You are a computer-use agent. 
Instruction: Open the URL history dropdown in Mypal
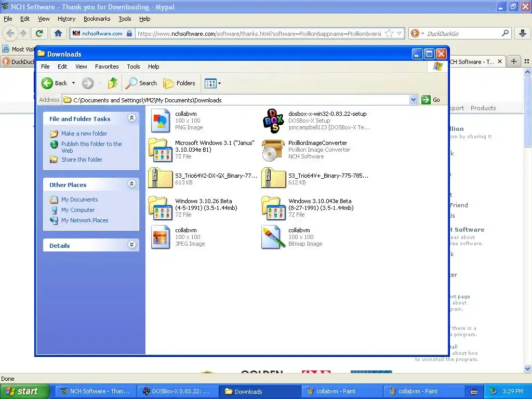400,33
